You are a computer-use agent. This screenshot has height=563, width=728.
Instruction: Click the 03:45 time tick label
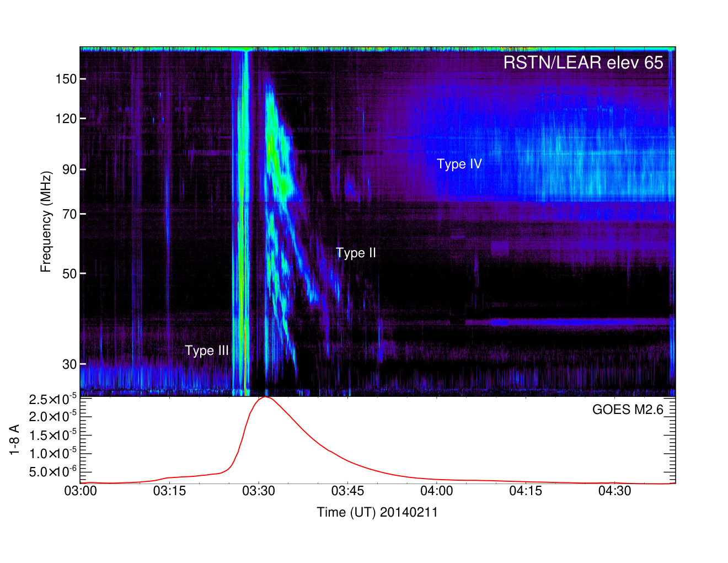(347, 491)
